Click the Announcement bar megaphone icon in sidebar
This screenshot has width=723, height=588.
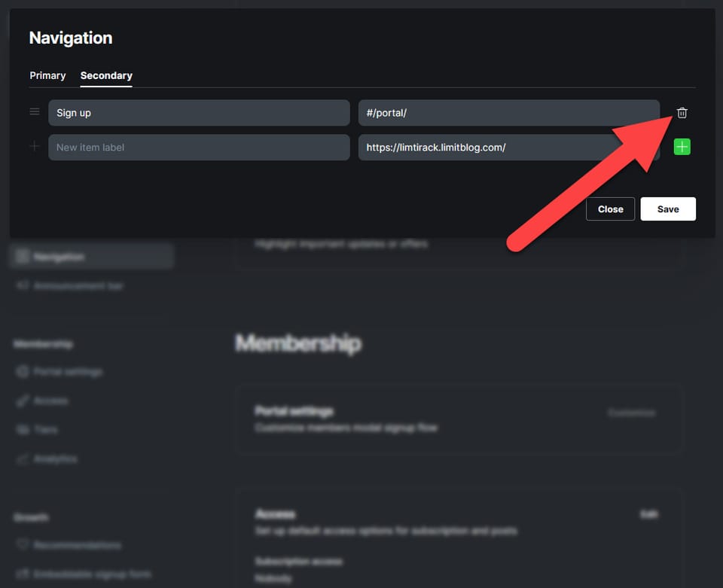click(x=22, y=285)
